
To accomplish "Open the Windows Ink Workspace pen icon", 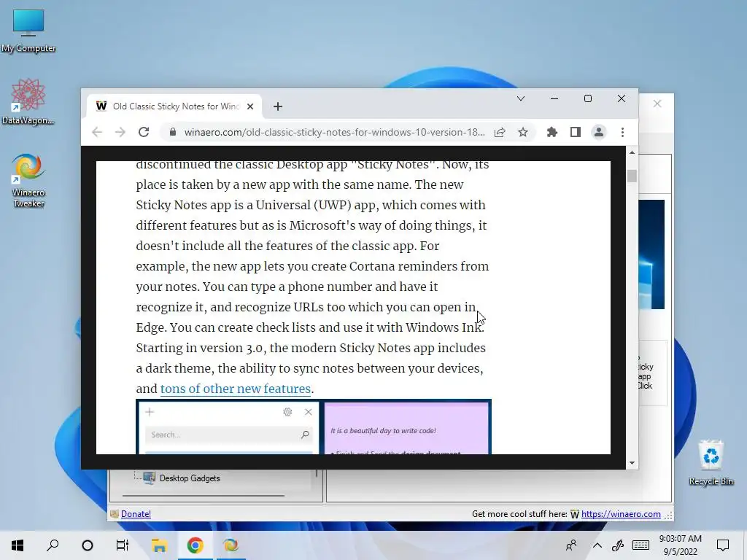I will (618, 545).
